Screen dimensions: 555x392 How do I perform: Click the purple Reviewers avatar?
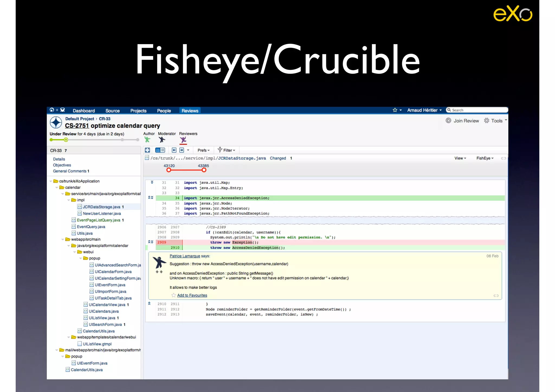tap(183, 140)
